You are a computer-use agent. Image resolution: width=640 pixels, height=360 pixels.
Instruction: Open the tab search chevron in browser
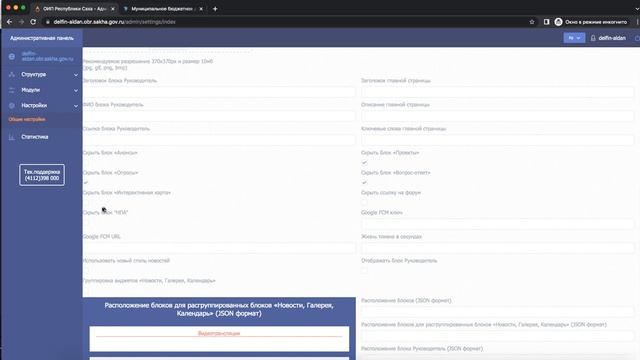point(636,9)
